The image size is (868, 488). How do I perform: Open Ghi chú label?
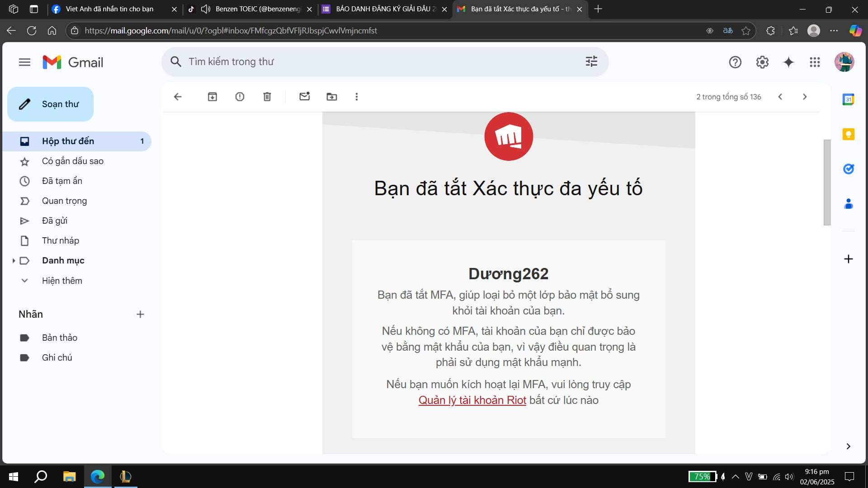[x=77, y=357]
